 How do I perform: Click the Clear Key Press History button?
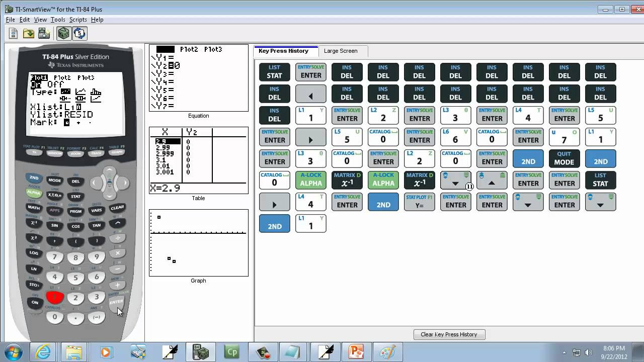(449, 334)
